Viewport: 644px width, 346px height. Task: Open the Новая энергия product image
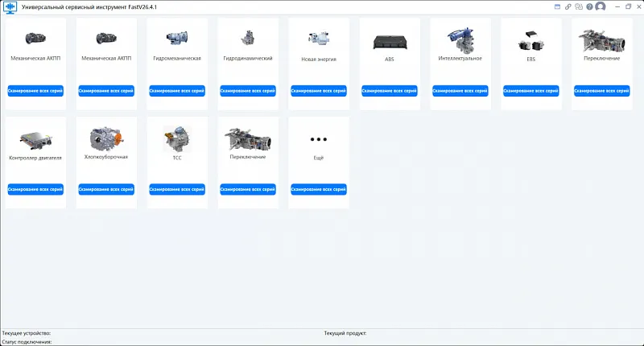click(x=319, y=38)
